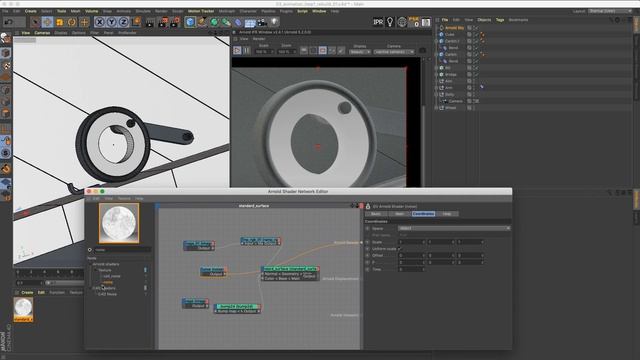This screenshot has height=360, width=640.
Task: Toggle the Uniform scale checkbox
Action: pyautogui.click(x=400, y=249)
